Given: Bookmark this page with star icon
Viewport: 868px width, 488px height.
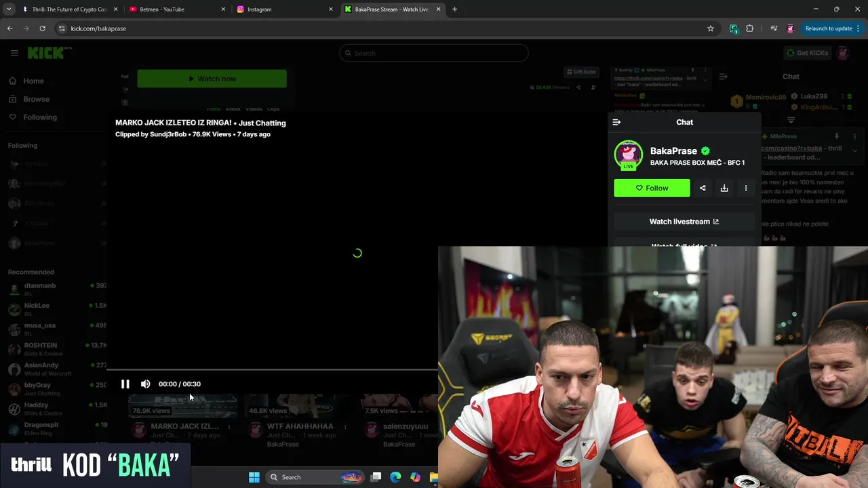Looking at the screenshot, I should [x=711, y=28].
